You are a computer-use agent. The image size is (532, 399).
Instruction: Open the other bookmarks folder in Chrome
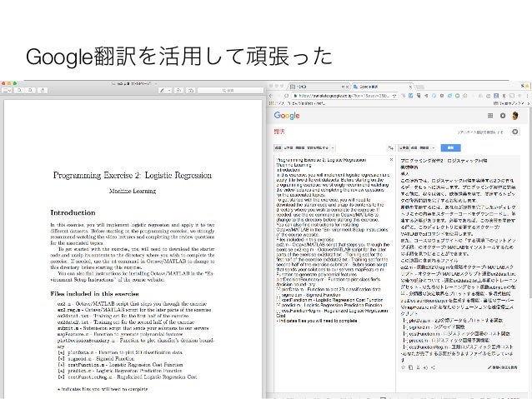(509, 103)
